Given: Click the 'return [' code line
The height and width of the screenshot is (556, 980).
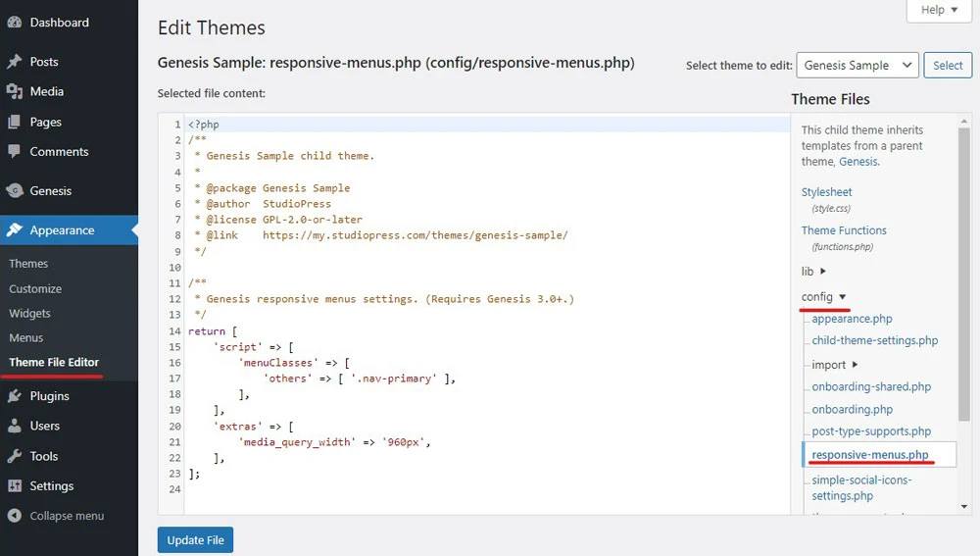Looking at the screenshot, I should [213, 330].
